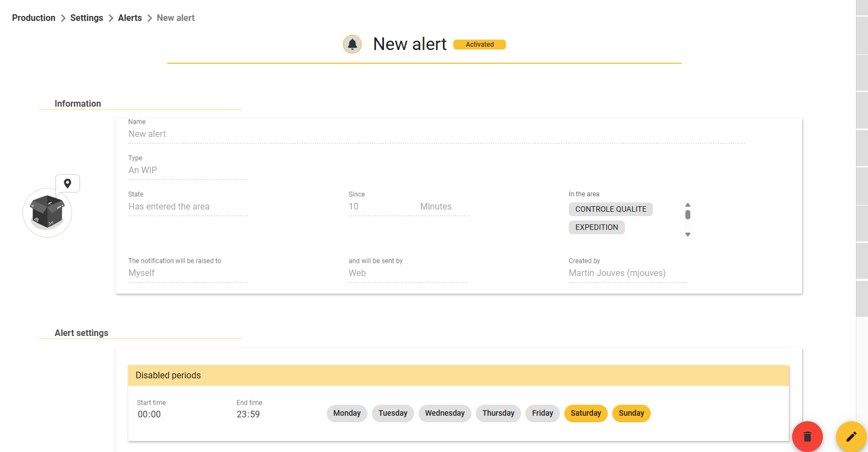Screen dimensions: 868x452
Task: Click the yellow pencil edit button
Action: pyautogui.click(x=851, y=437)
